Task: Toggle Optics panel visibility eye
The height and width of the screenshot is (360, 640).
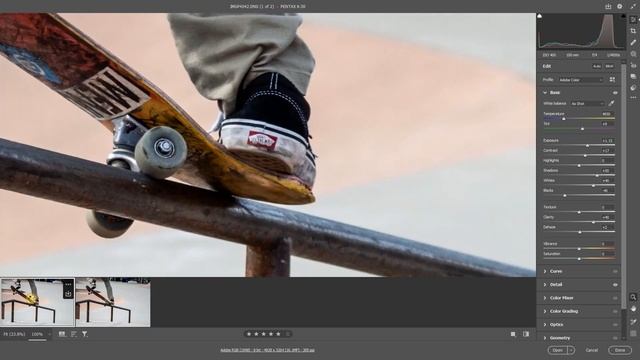Action: click(615, 324)
